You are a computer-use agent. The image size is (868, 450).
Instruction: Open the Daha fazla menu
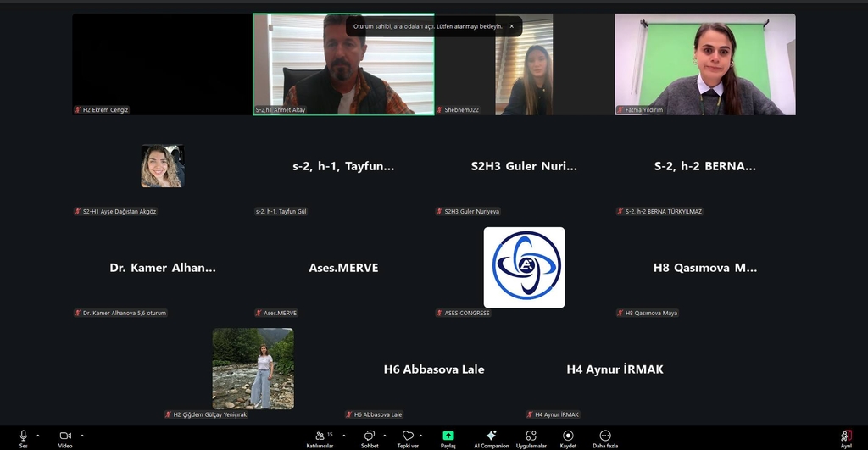pyautogui.click(x=605, y=436)
